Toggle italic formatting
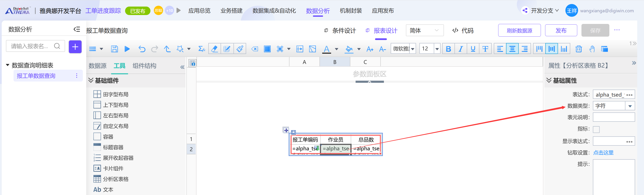This screenshot has height=195, width=644. [461, 49]
